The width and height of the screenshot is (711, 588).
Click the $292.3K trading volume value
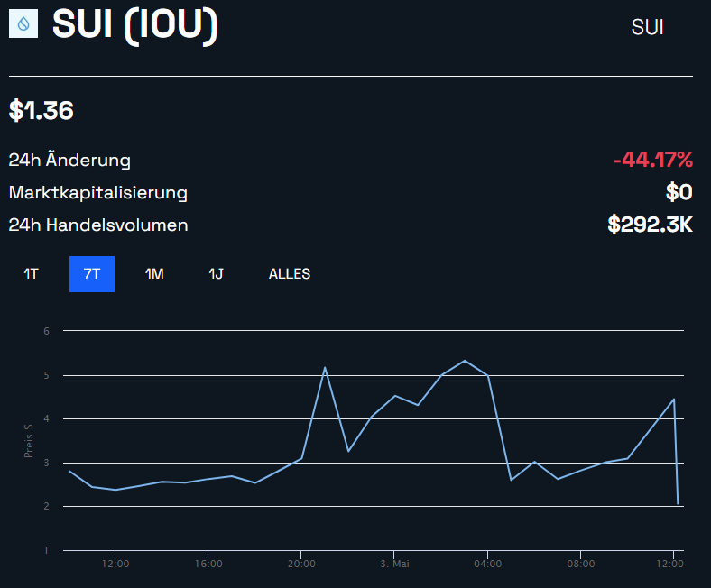point(650,225)
